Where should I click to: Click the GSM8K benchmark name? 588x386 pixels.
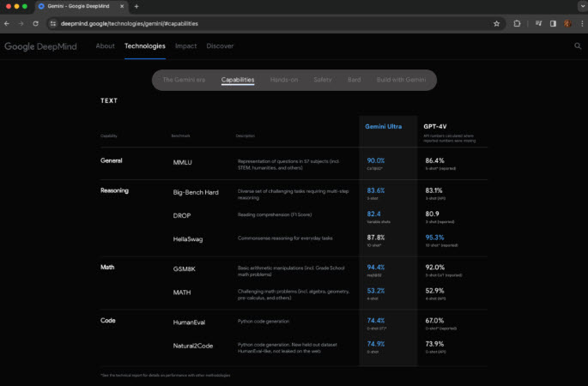pyautogui.click(x=184, y=269)
